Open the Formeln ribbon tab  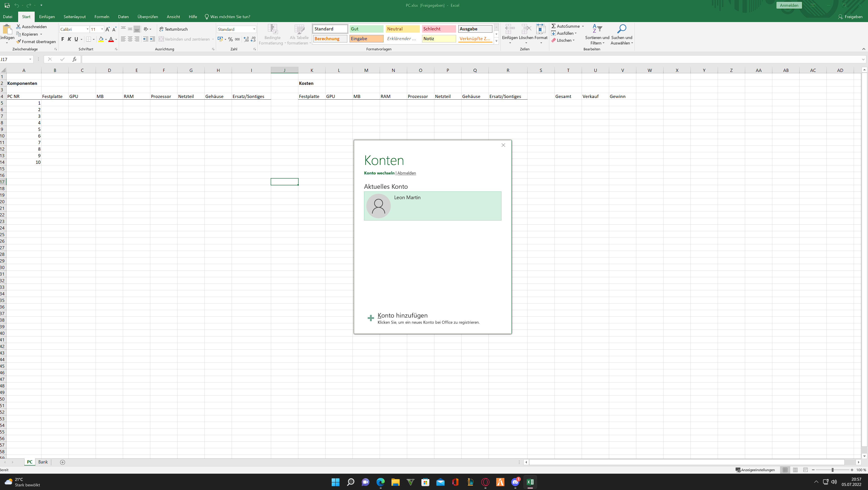(x=102, y=17)
